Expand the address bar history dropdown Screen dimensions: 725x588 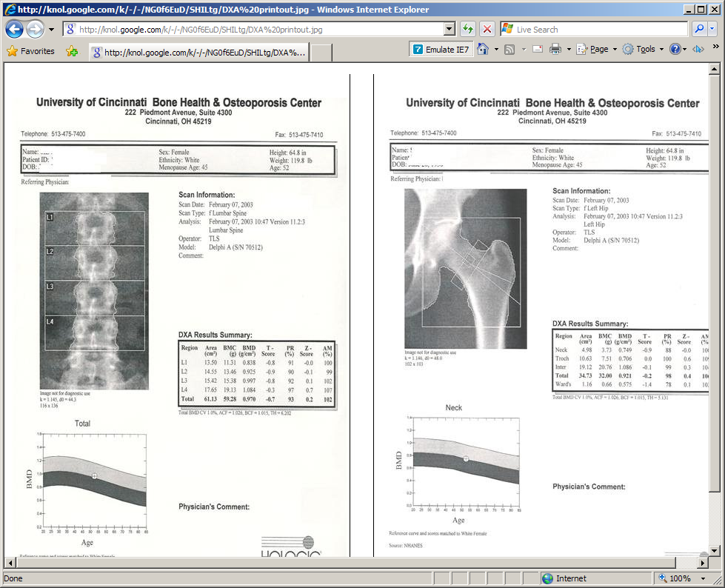click(450, 30)
